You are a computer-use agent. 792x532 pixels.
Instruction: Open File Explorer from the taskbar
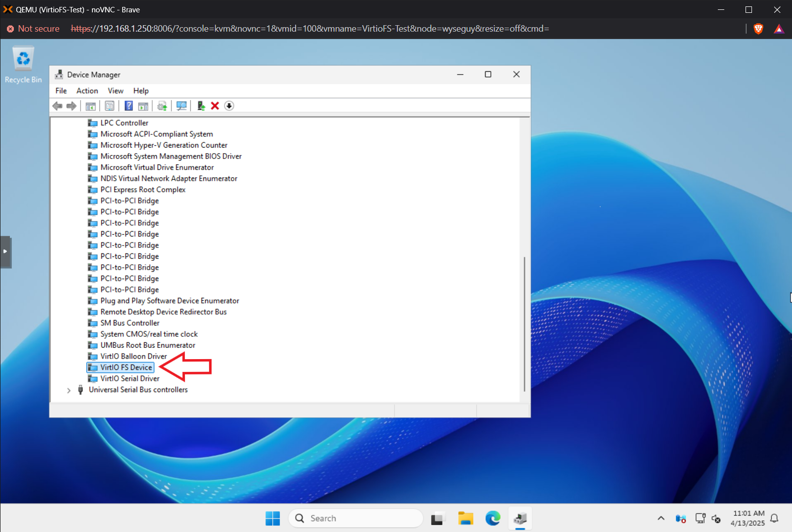(x=465, y=518)
